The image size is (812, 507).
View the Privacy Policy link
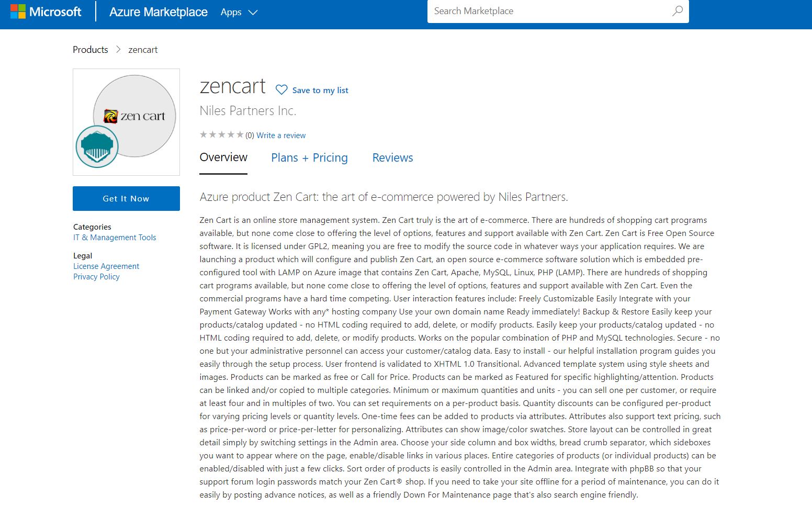pyautogui.click(x=96, y=277)
